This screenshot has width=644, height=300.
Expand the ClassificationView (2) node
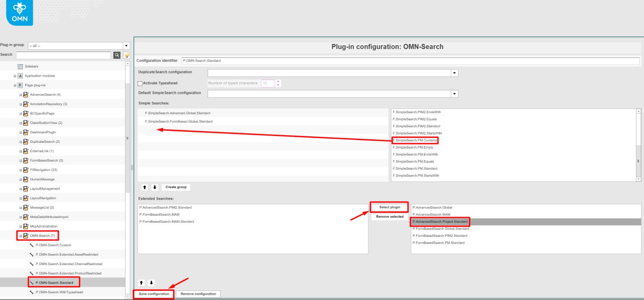tap(21, 123)
